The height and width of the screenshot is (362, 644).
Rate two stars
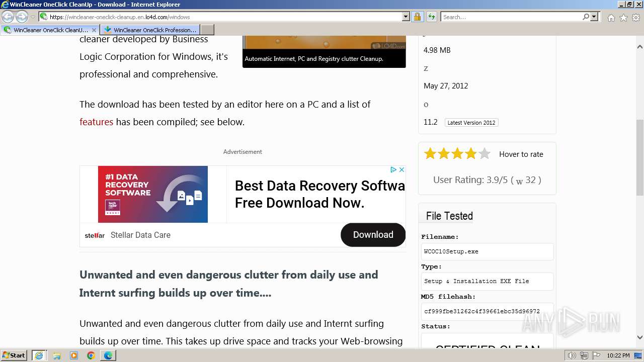click(444, 154)
